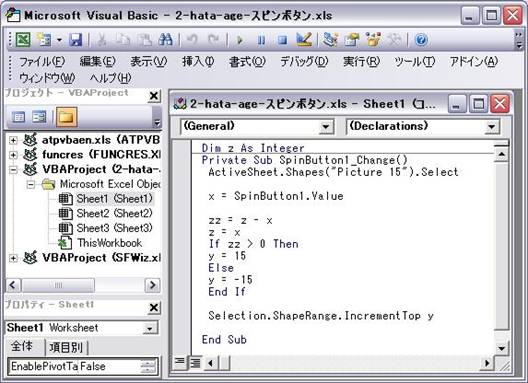Viewport: 528px width, 383px height.
Task: Open the Project Explorer icon
Action: (330, 40)
